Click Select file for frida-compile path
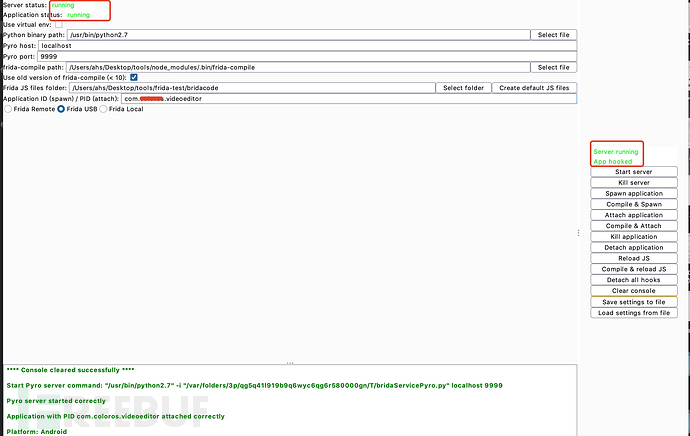The height and width of the screenshot is (436, 690). click(553, 67)
